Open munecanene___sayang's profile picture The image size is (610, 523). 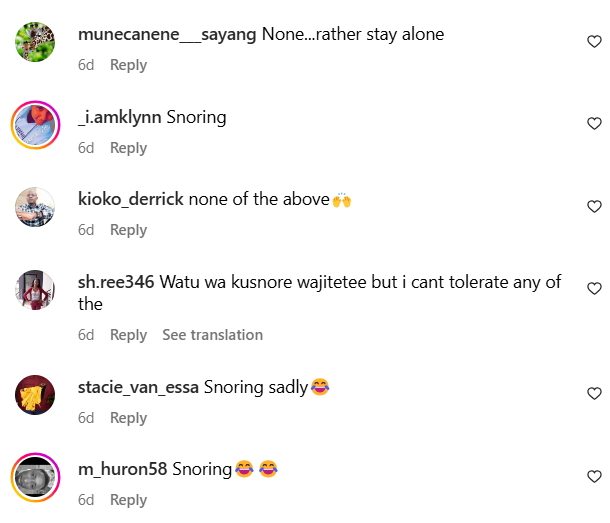[35, 42]
